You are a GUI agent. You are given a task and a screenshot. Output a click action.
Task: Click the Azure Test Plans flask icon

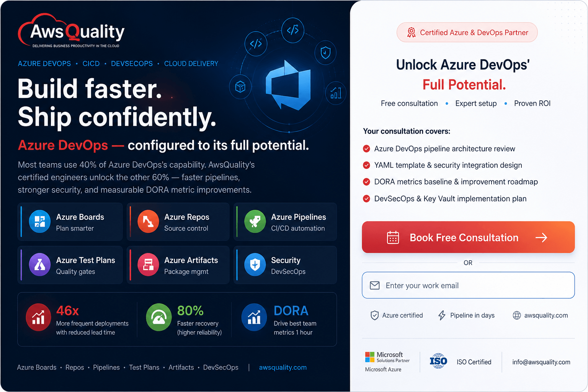click(40, 265)
